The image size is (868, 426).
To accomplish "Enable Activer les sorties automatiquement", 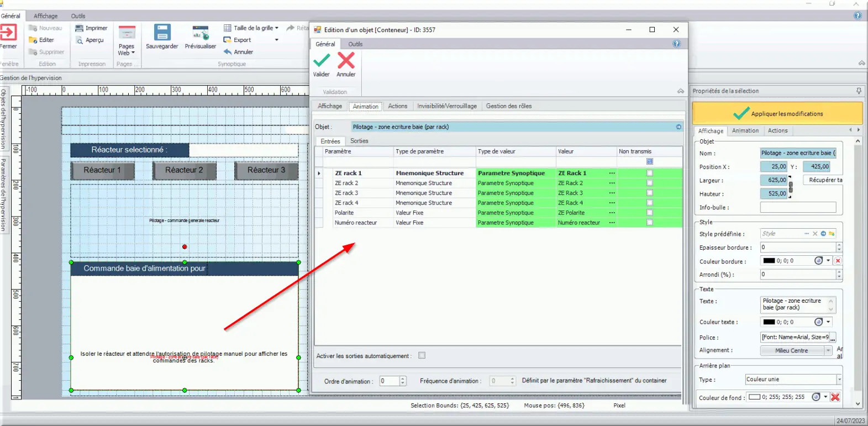I will pos(422,356).
